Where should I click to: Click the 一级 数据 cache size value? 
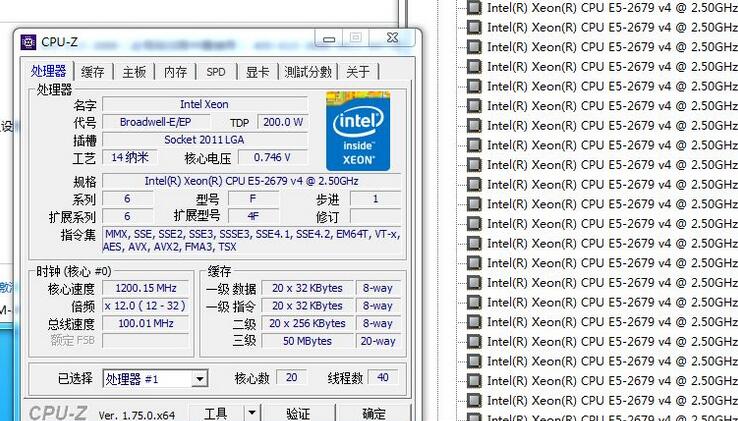tap(307, 288)
